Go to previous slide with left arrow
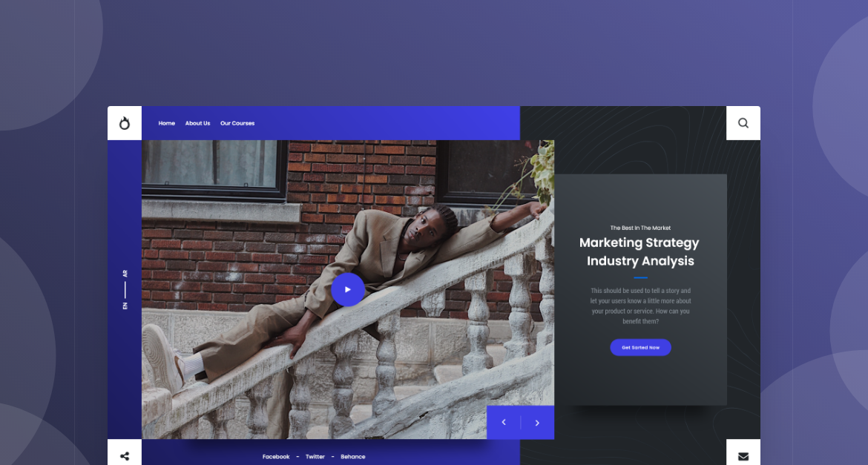 click(504, 423)
